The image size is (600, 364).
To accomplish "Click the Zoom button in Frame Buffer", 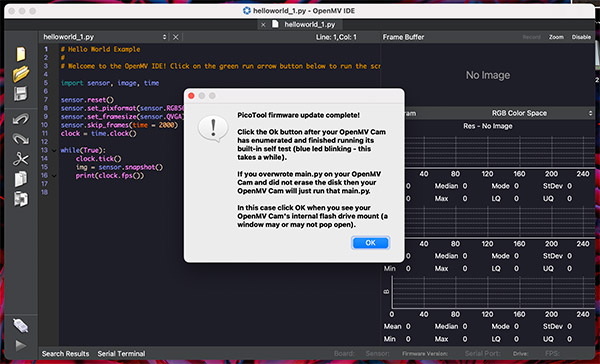I will pos(556,37).
